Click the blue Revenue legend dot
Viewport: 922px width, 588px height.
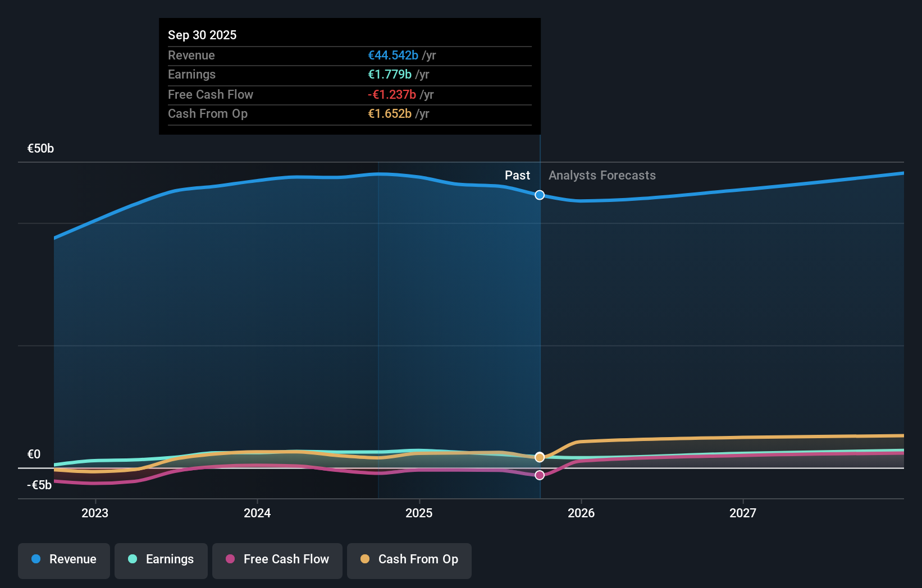point(35,559)
